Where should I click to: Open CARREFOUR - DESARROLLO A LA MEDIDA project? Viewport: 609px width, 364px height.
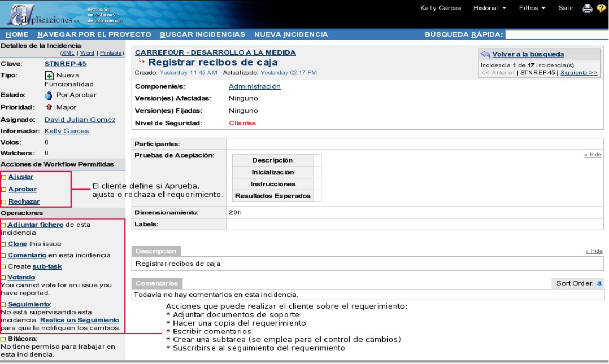coord(215,52)
